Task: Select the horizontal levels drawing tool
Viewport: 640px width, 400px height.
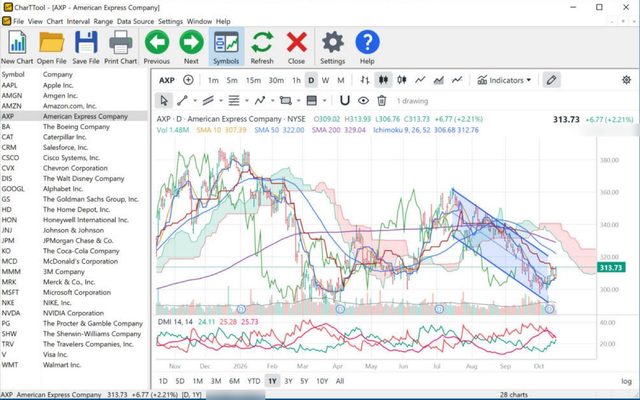Action: [234, 100]
